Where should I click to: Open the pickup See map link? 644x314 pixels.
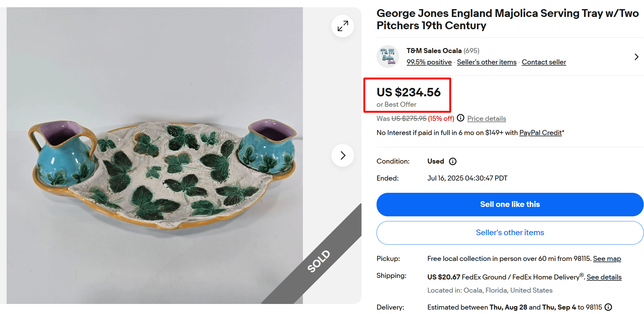coord(607,258)
